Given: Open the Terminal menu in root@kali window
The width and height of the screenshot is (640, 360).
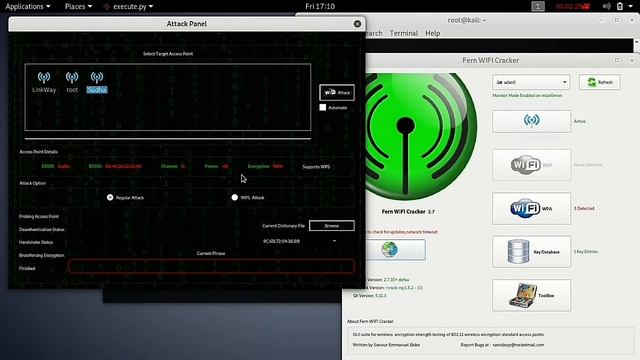Looking at the screenshot, I should 404,33.
